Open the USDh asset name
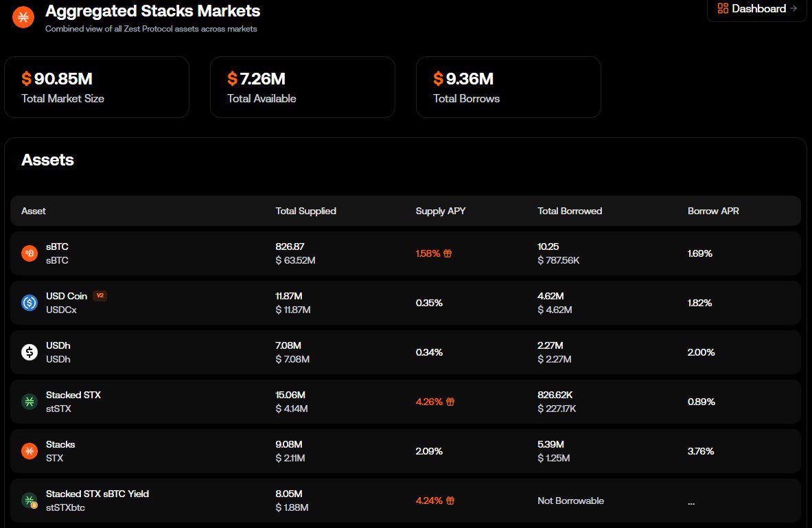The height and width of the screenshot is (528, 812). [58, 345]
